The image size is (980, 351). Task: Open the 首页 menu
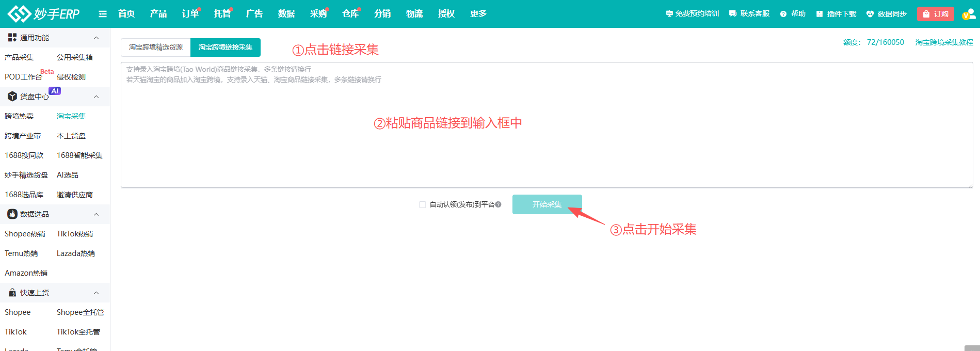click(x=126, y=14)
